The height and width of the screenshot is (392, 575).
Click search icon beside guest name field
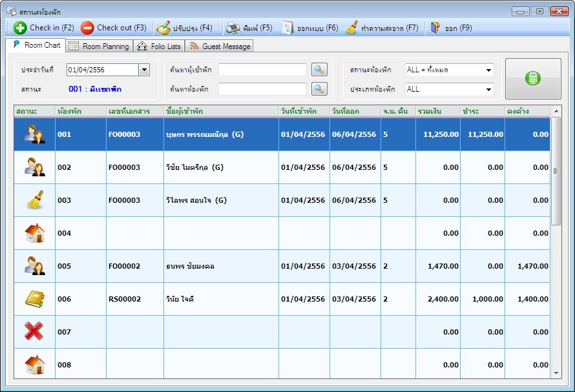pos(319,70)
